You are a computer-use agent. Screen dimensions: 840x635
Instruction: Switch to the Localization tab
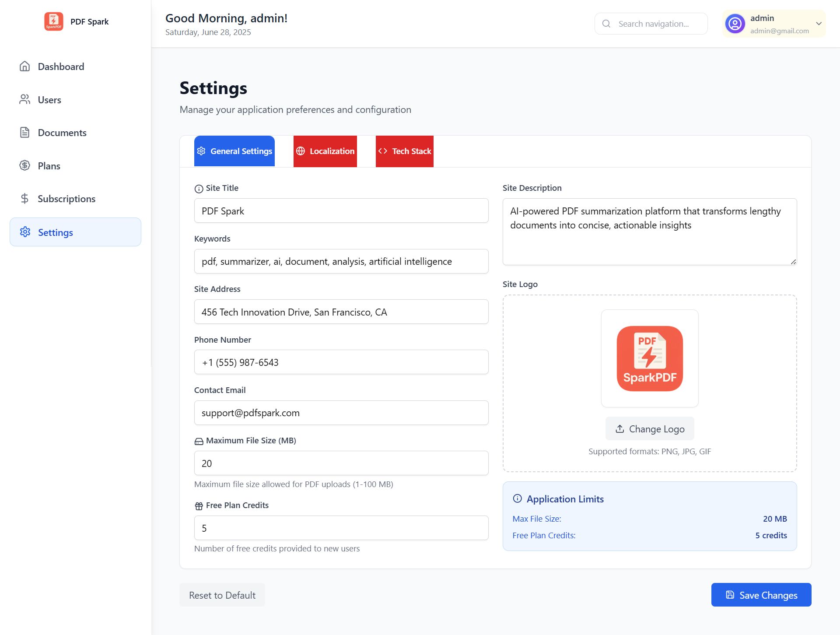[325, 151]
